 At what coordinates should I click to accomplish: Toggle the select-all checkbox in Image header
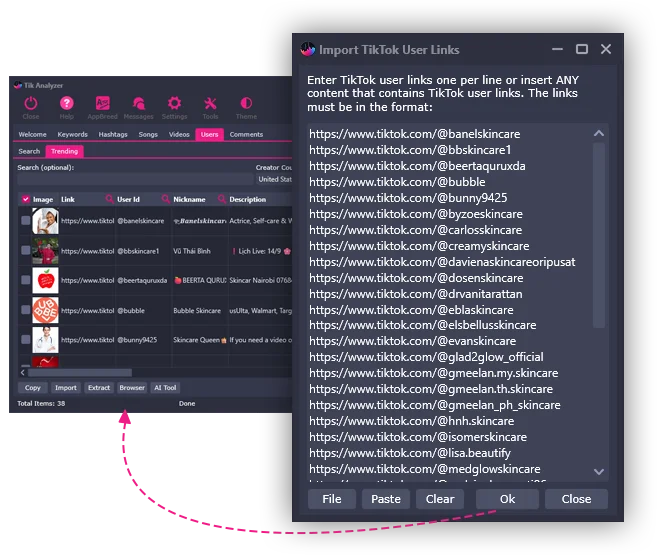26,199
